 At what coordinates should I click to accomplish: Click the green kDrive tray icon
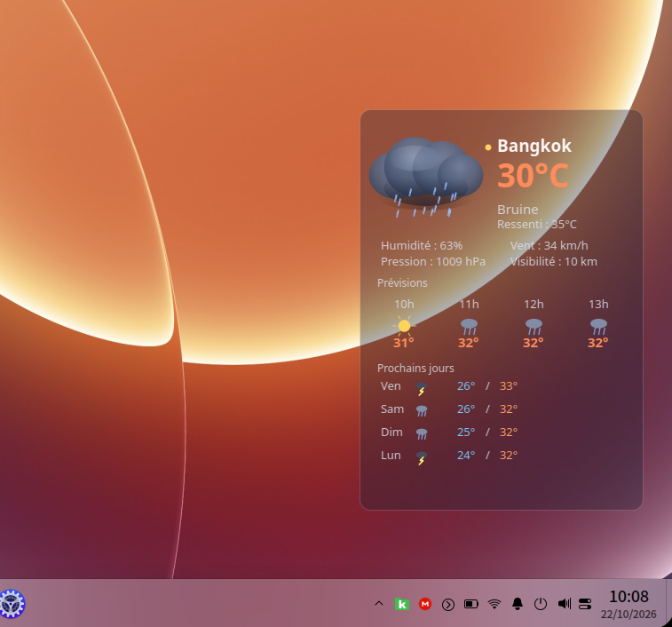[x=402, y=604]
